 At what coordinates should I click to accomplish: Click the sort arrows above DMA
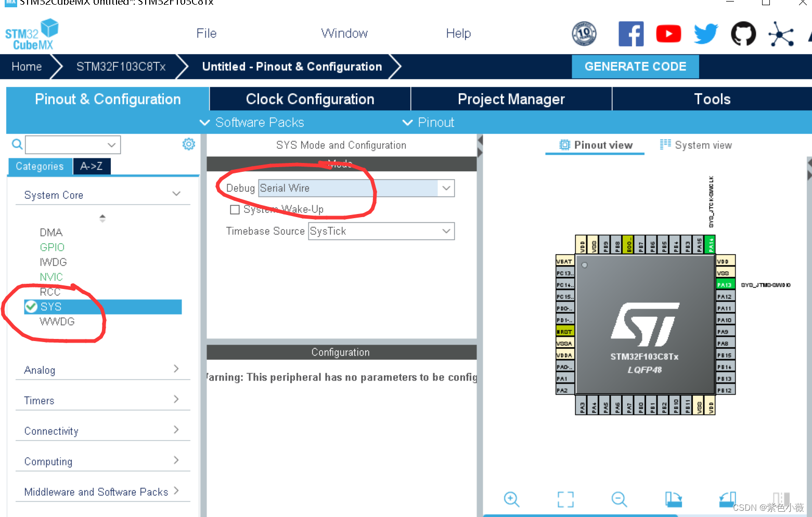click(x=102, y=218)
